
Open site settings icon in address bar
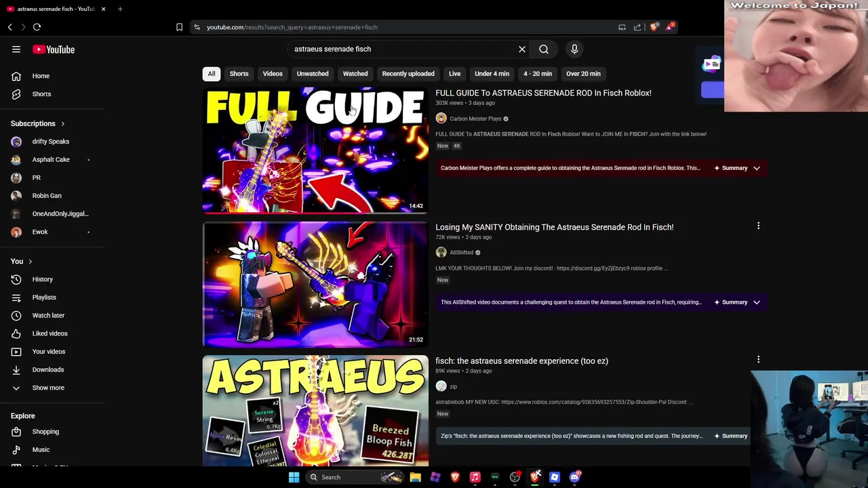coord(197,27)
